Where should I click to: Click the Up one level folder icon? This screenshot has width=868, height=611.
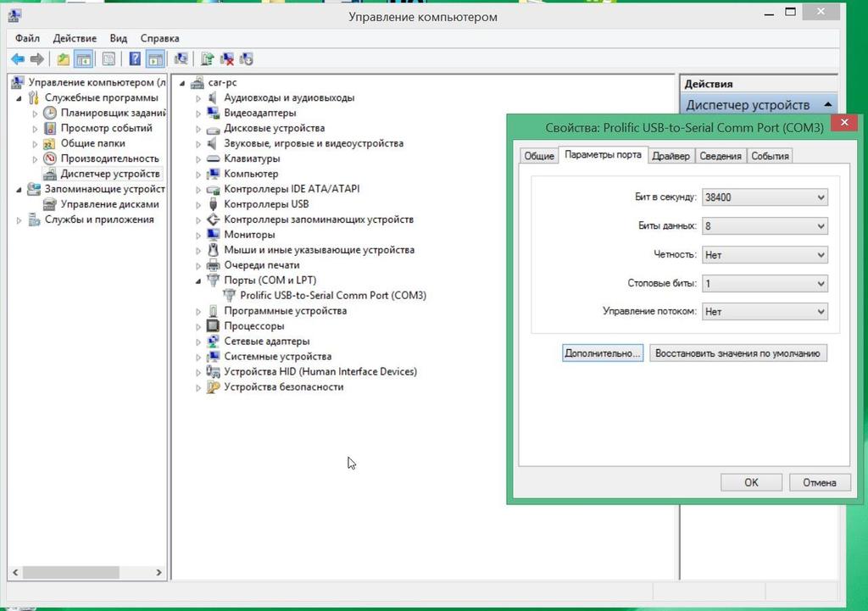(64, 59)
